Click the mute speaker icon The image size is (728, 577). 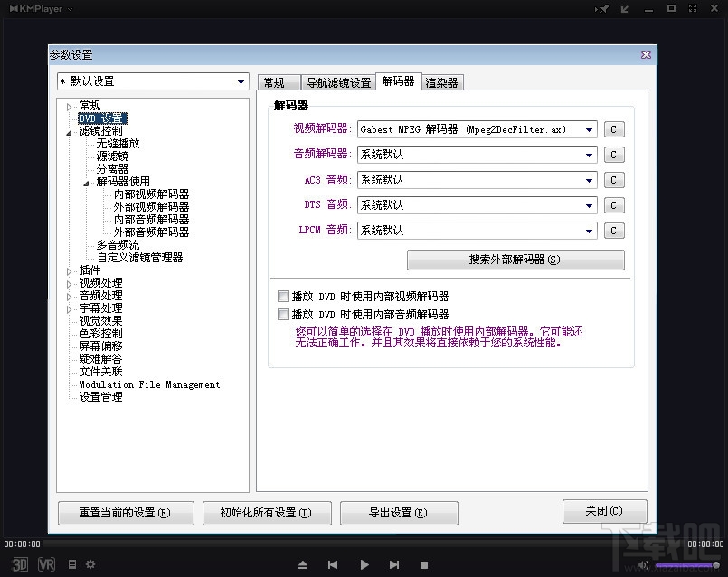pos(643,563)
